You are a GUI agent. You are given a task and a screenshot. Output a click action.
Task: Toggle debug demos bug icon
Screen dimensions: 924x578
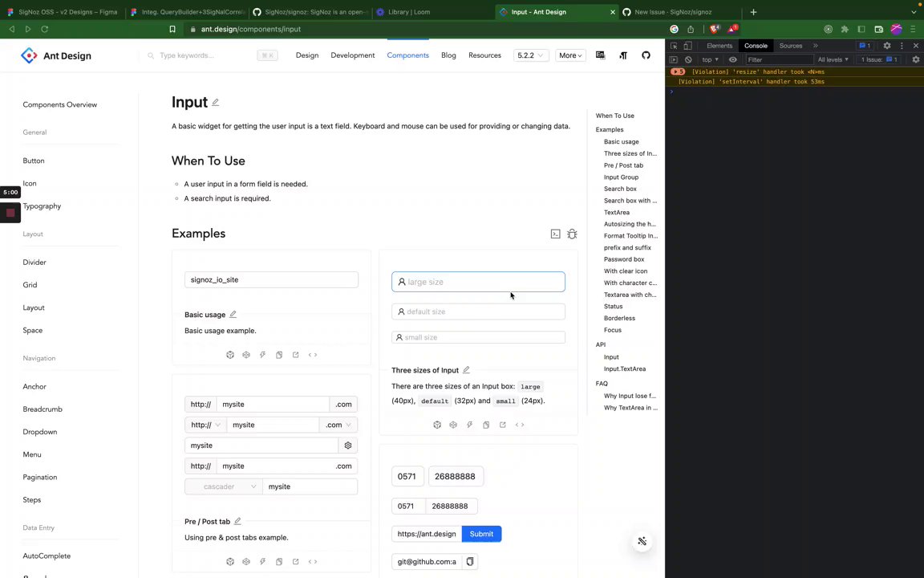pyautogui.click(x=572, y=234)
